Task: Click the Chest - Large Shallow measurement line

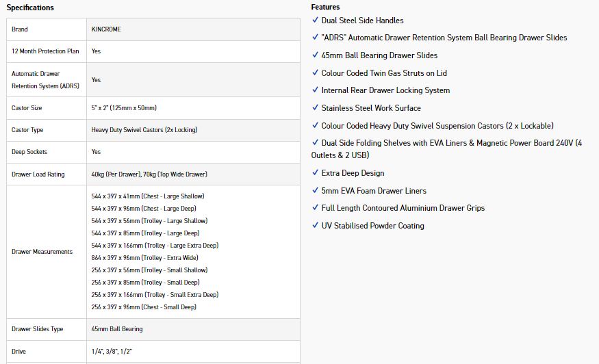Action: [147, 196]
